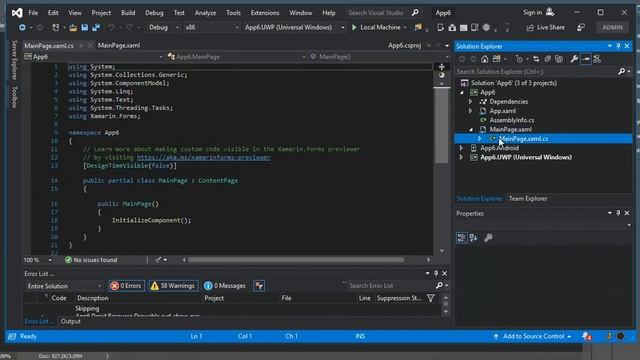640x360 pixels.
Task: Click the Pending Changes Filter clock icon
Action: click(519, 59)
